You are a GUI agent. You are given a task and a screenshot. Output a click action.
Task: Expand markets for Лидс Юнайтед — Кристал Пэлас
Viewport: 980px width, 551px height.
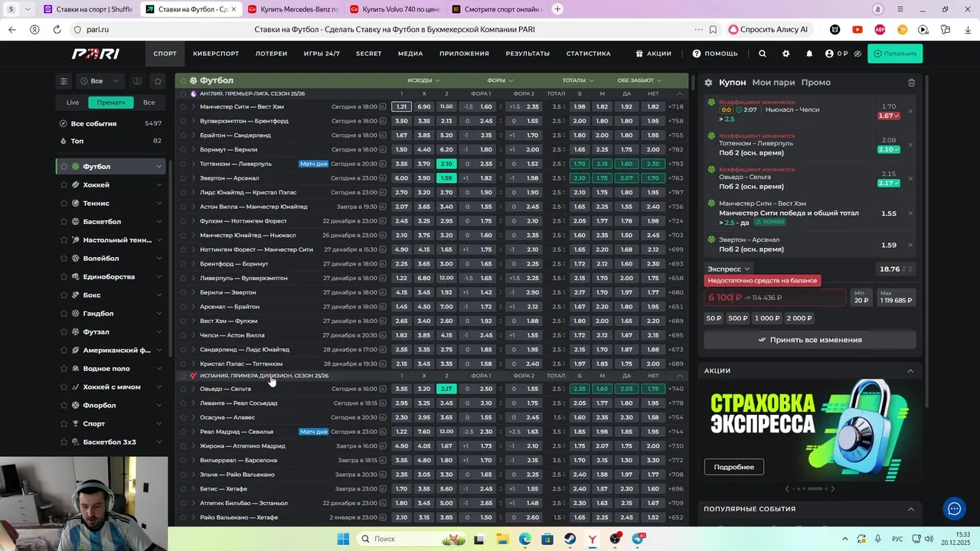[x=193, y=192]
